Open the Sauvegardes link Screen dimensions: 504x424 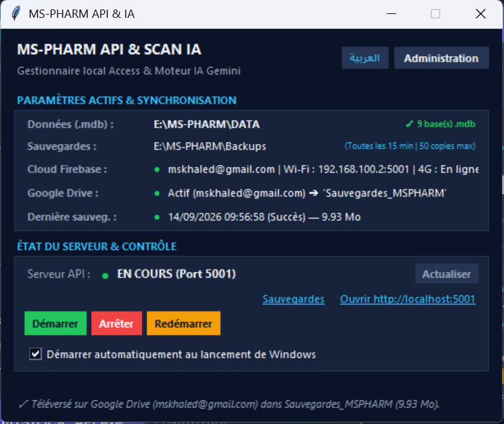[293, 299]
